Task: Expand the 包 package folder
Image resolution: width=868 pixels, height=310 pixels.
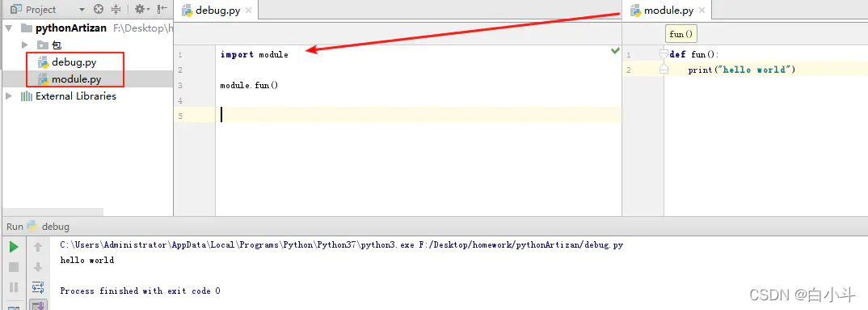Action: point(24,45)
